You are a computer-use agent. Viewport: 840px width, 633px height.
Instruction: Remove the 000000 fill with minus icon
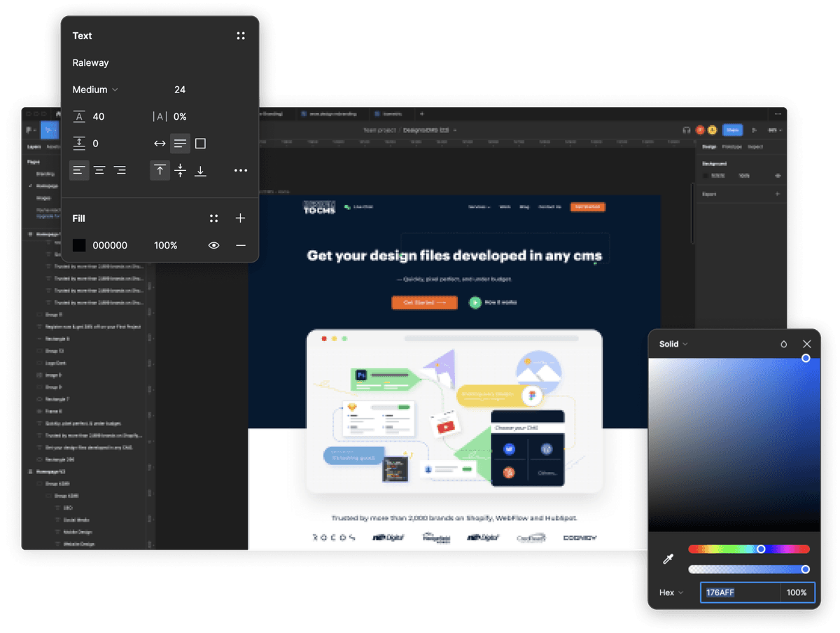click(240, 245)
